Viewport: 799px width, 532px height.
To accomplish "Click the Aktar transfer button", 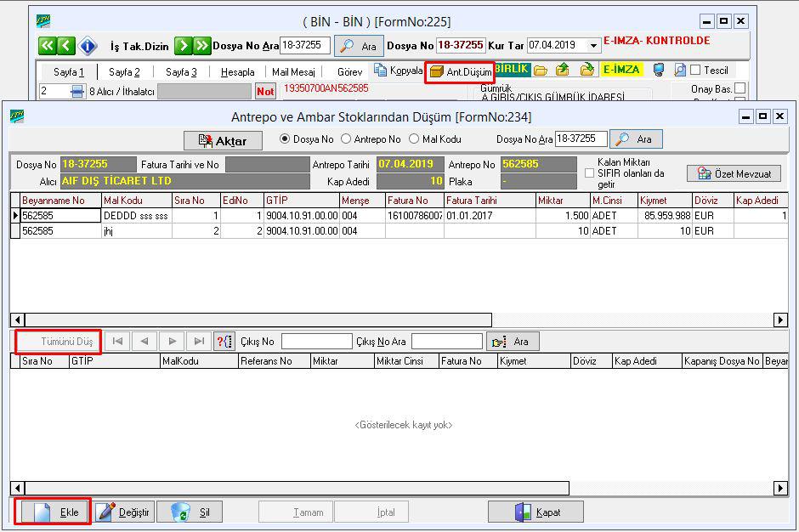I will [224, 140].
